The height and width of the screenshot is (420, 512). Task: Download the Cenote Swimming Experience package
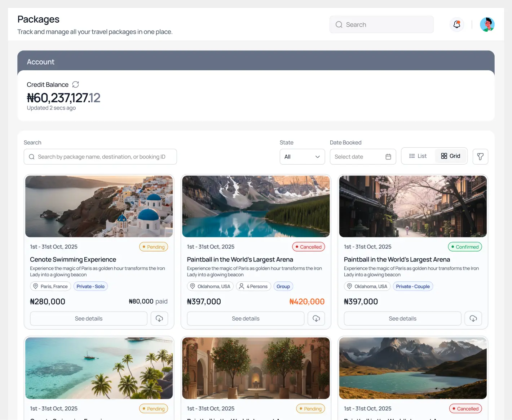(159, 318)
